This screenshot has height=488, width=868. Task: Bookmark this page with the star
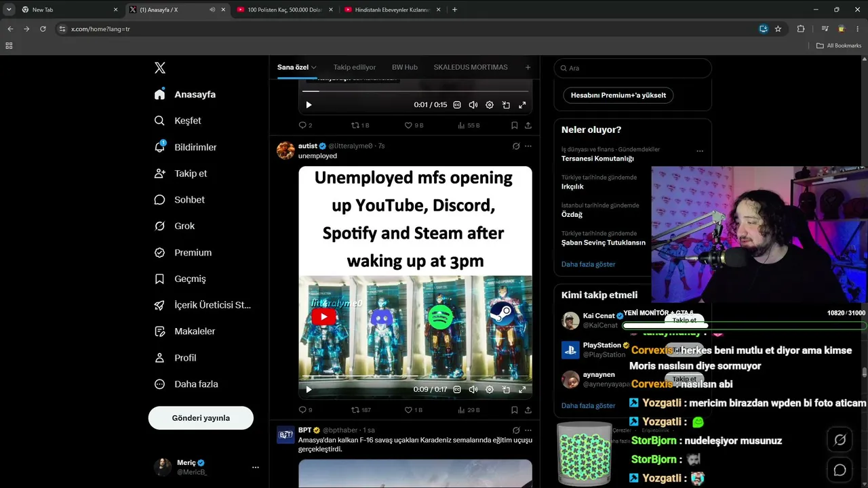pos(778,29)
